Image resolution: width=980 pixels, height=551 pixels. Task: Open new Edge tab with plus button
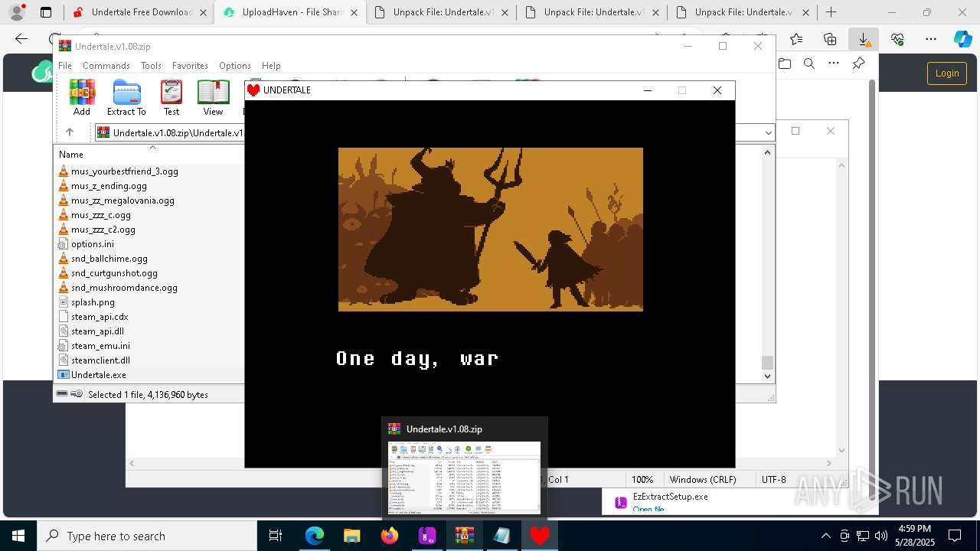click(831, 12)
